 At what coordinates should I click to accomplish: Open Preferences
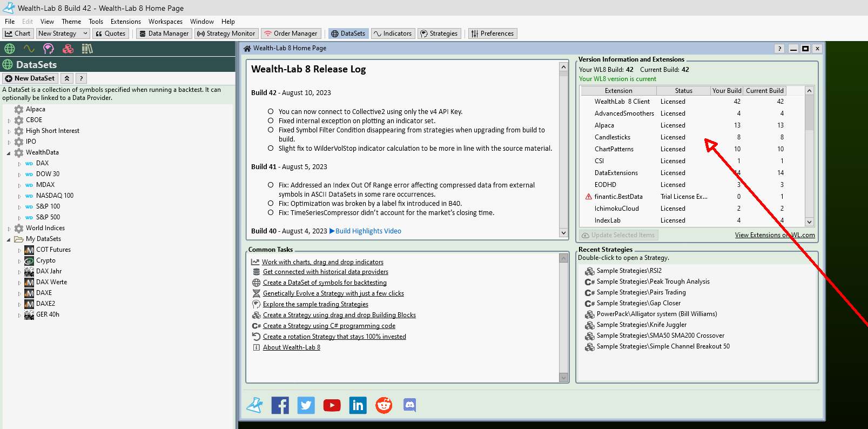(x=492, y=33)
